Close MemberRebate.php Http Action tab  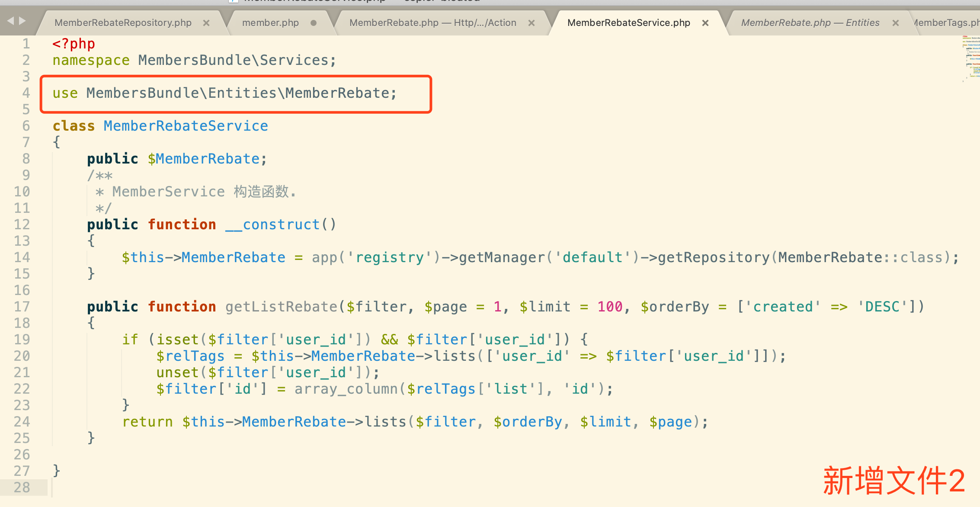coord(532,23)
